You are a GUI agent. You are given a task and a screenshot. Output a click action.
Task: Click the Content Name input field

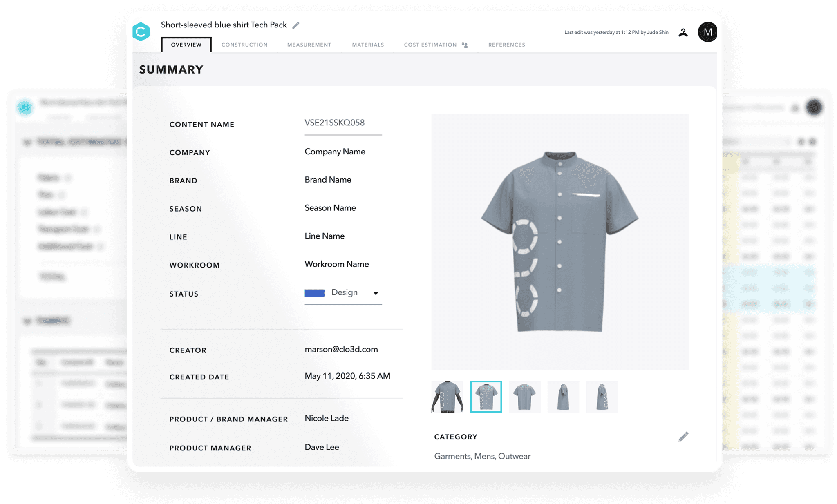click(342, 123)
